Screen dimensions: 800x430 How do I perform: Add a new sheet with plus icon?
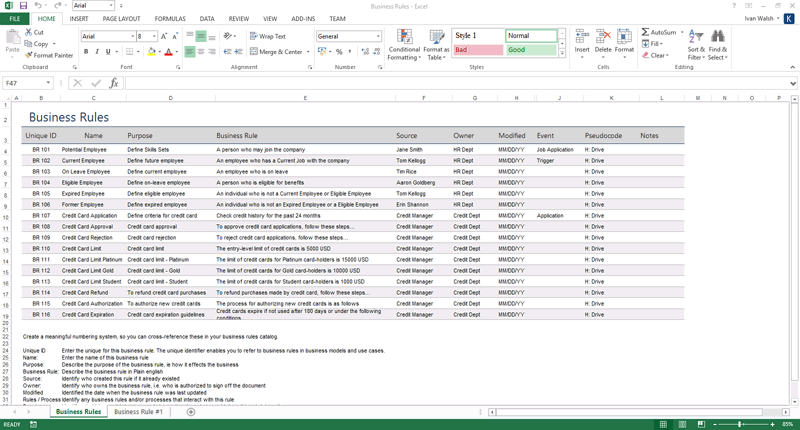tap(191, 412)
